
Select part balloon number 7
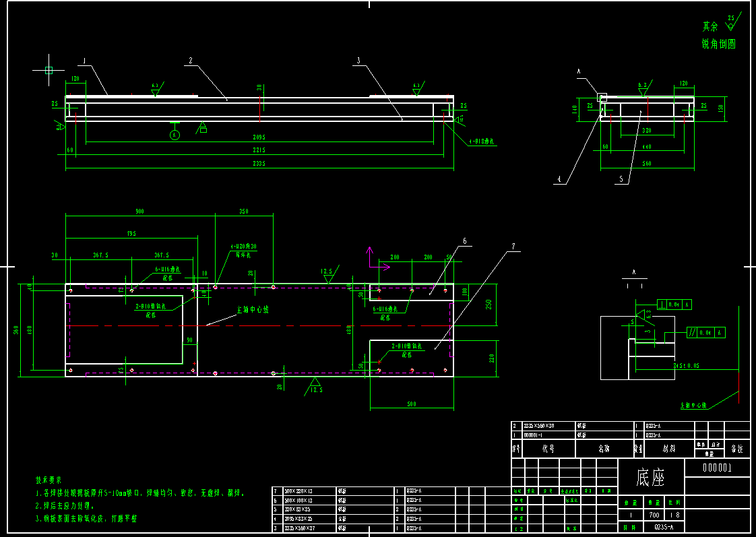(x=513, y=247)
